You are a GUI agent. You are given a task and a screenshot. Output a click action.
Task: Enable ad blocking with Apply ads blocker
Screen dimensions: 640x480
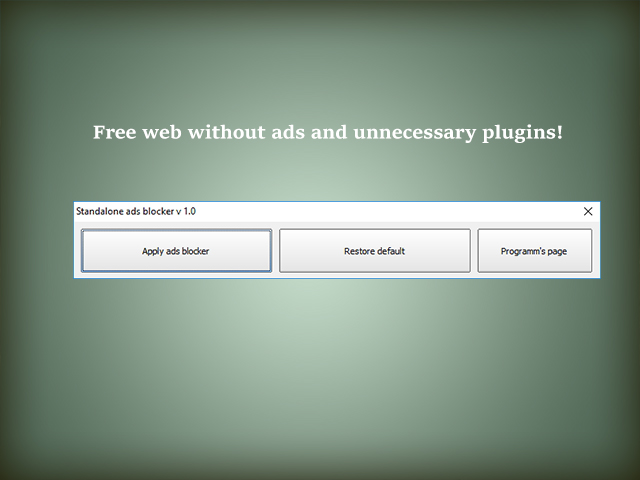[176, 251]
